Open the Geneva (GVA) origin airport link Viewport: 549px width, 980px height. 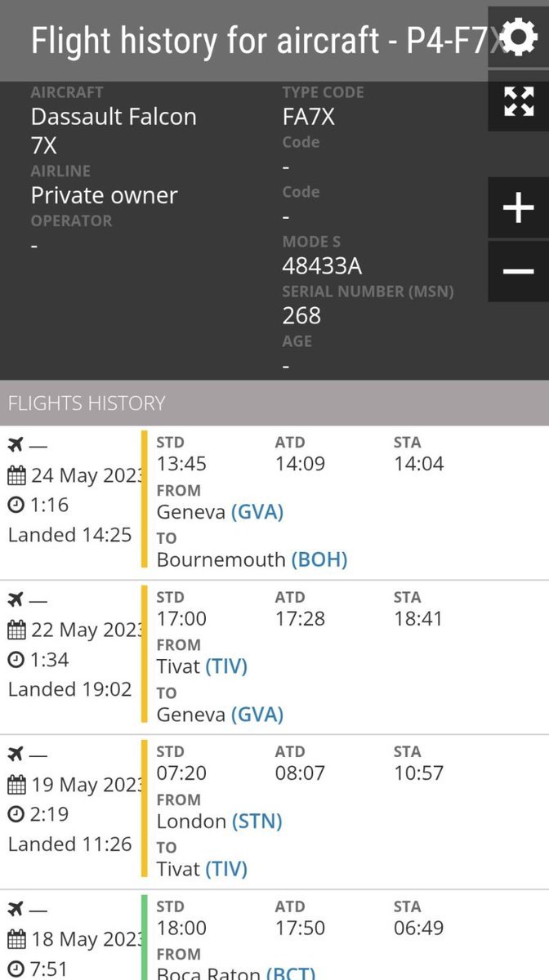point(257,513)
